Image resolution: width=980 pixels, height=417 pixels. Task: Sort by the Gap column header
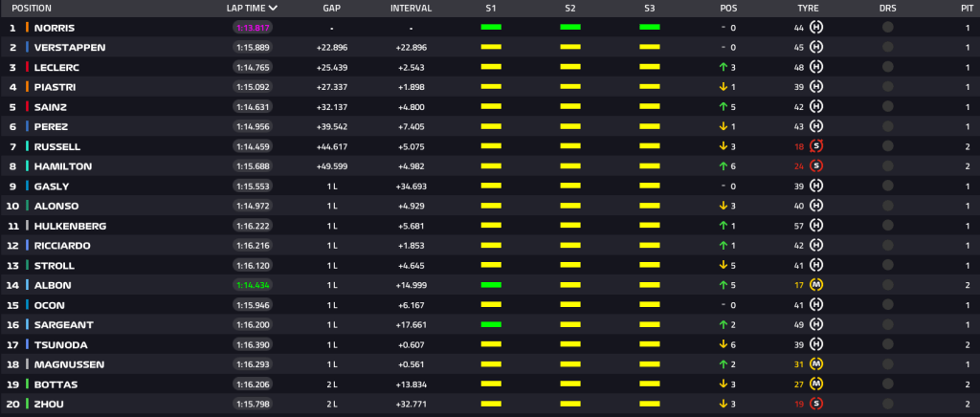click(332, 8)
